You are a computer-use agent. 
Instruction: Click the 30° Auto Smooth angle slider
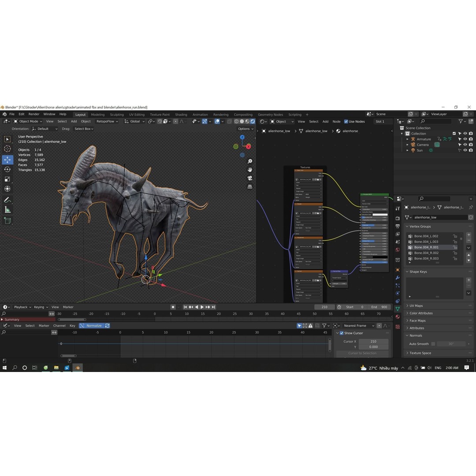pyautogui.click(x=451, y=344)
